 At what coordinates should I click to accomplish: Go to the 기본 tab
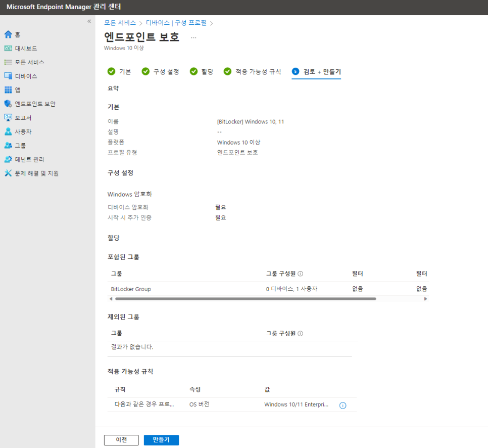[119, 72]
